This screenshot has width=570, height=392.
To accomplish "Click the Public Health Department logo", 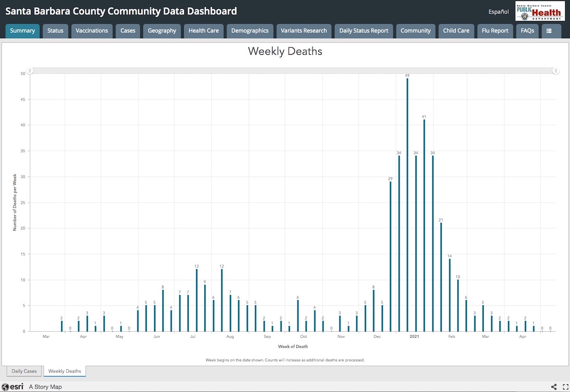I will pyautogui.click(x=539, y=11).
